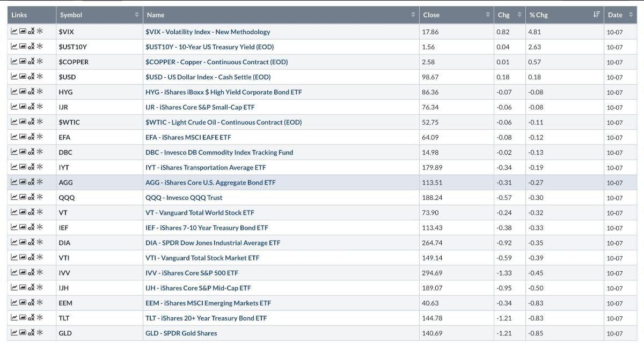The image size is (644, 343).
Task: Open the line chart icon for DBC
Action: point(14,152)
